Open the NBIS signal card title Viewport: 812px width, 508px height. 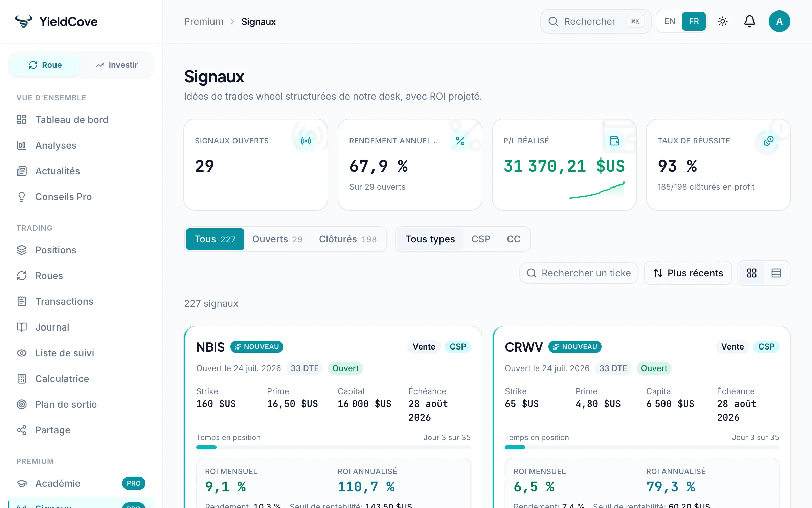click(210, 347)
